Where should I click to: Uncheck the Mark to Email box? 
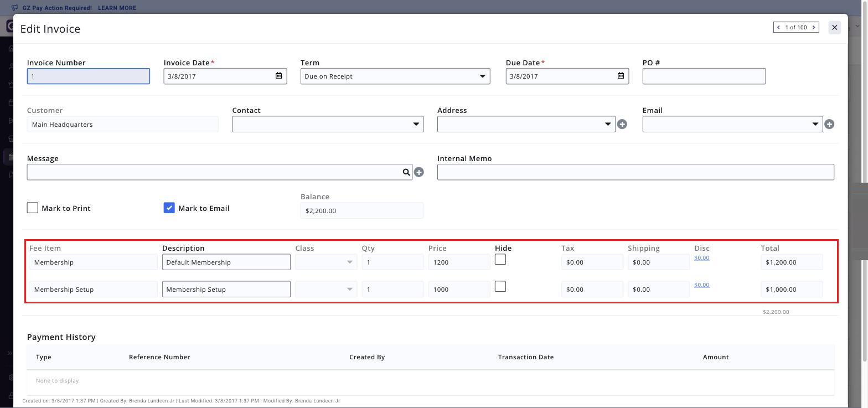pyautogui.click(x=169, y=208)
